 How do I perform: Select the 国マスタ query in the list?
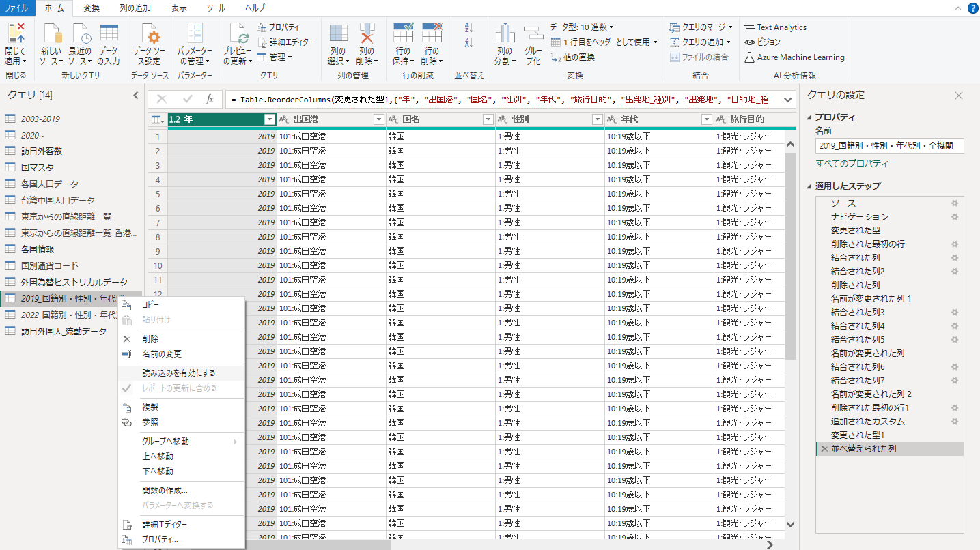pyautogui.click(x=38, y=167)
